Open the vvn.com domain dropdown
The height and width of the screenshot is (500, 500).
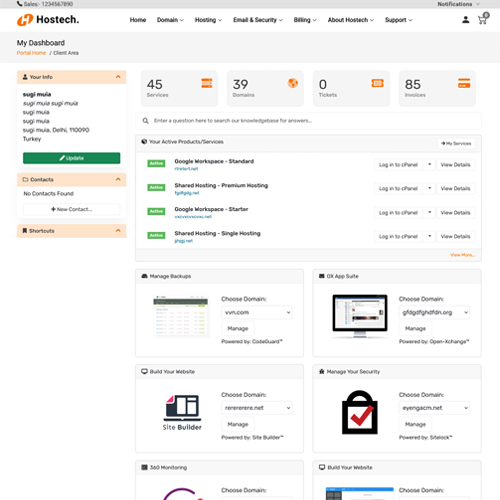pyautogui.click(x=257, y=312)
